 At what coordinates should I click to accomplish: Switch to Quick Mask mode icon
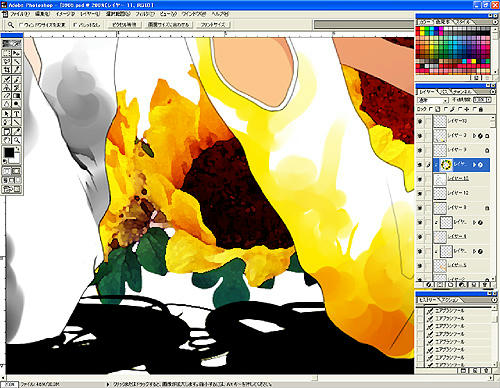tap(16, 171)
